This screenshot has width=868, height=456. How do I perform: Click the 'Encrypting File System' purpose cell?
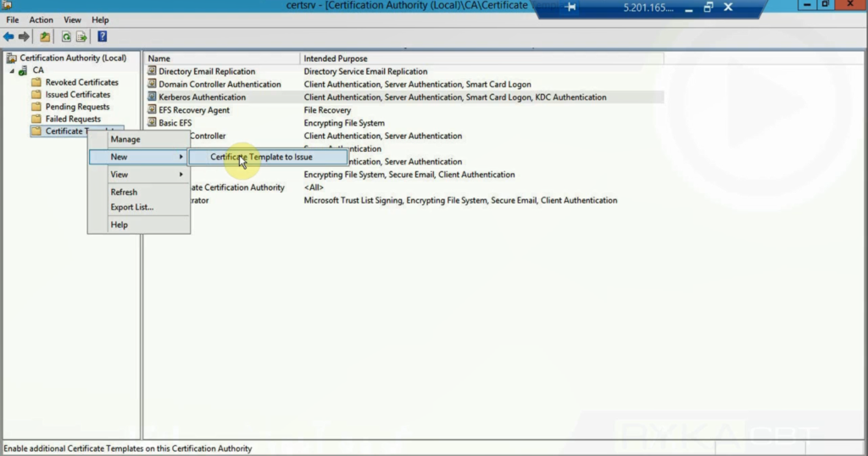coord(344,123)
